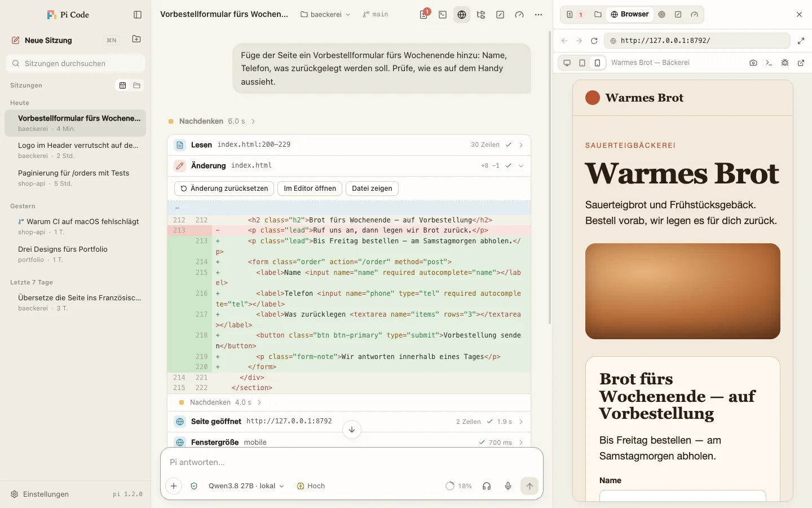Open the terminal panel icon in header

point(443,15)
